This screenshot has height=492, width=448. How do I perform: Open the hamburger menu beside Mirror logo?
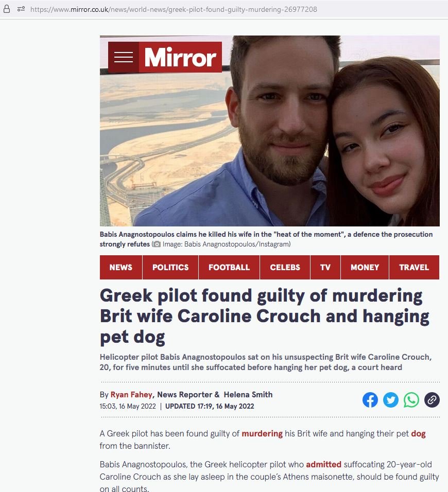pos(124,57)
